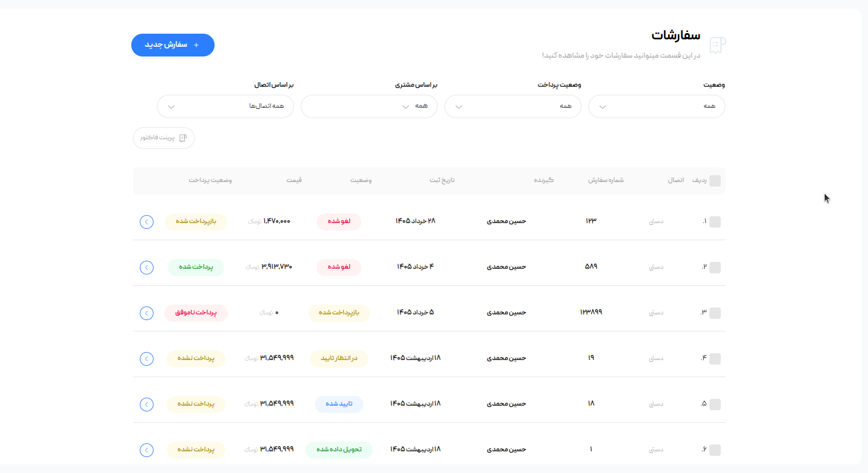Click the وضعیت پرداخت column header
Image resolution: width=868 pixels, height=473 pixels.
(x=211, y=180)
